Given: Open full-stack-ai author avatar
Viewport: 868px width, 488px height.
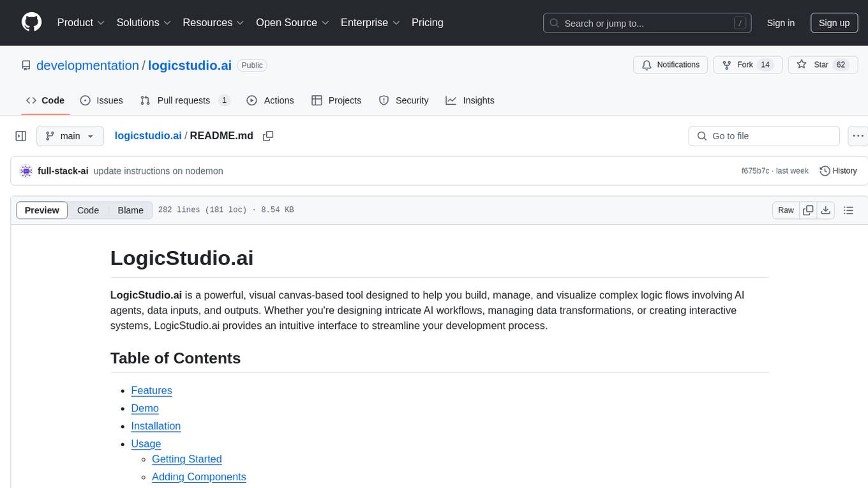Looking at the screenshot, I should (26, 171).
